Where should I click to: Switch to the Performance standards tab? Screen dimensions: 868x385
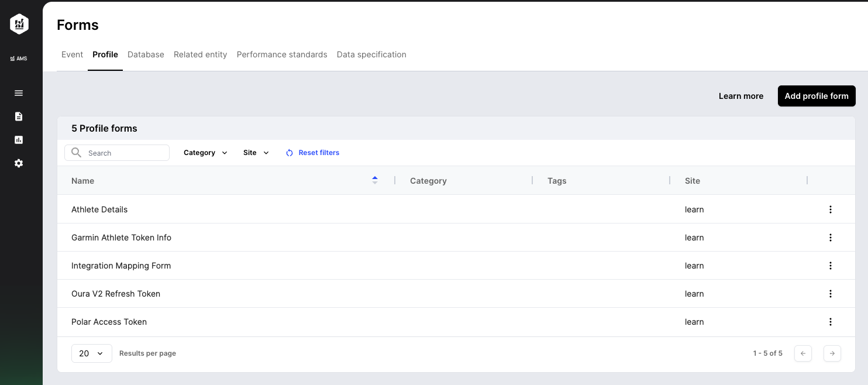point(282,54)
